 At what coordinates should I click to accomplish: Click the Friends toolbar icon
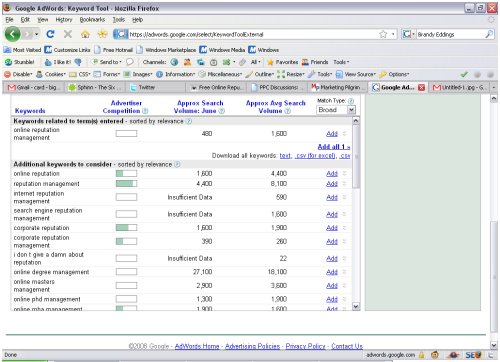305,62
